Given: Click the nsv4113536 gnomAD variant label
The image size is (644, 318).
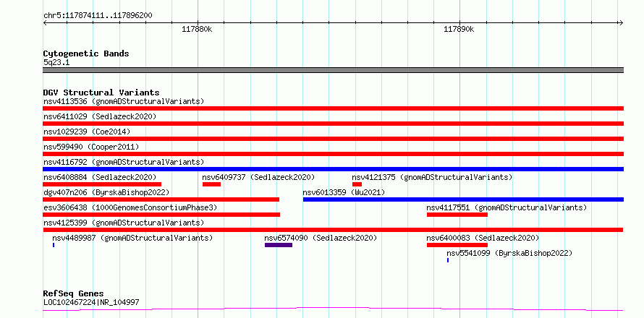Looking at the screenshot, I should (x=124, y=101).
